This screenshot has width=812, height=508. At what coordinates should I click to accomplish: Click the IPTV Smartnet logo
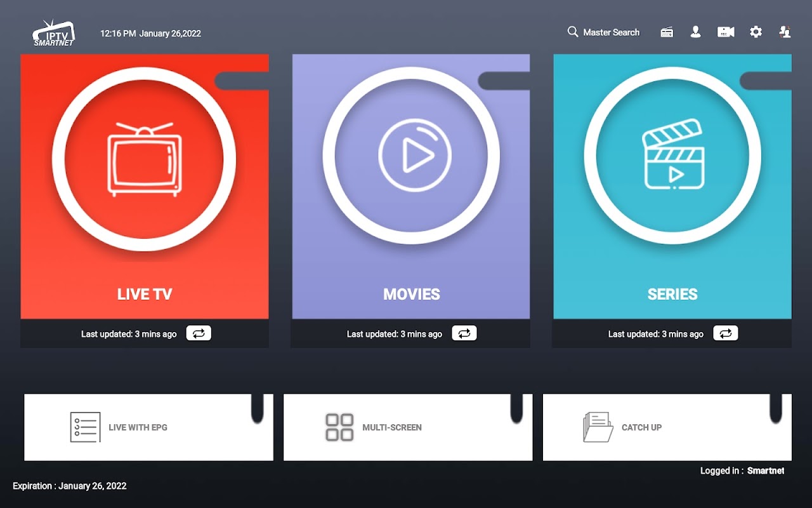click(55, 33)
